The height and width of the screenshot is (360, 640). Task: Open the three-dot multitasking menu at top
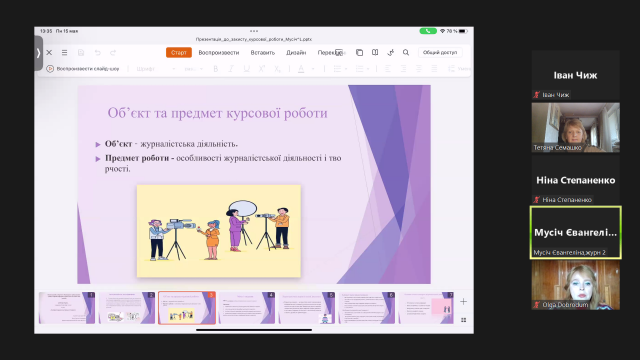254,31
